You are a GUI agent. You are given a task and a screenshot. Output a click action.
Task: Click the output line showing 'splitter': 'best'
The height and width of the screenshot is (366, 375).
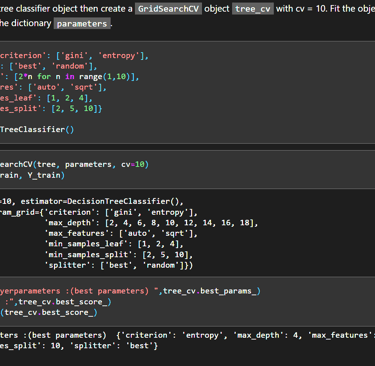coord(79,346)
